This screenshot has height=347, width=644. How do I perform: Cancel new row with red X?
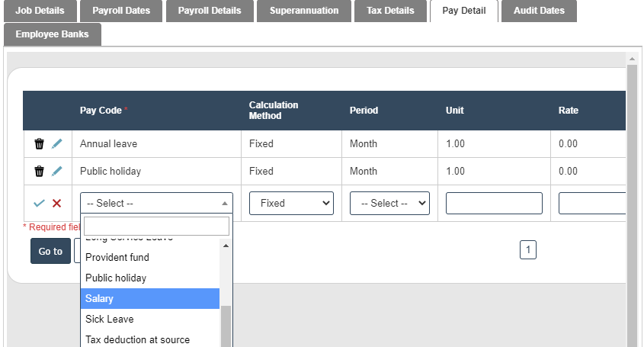coord(57,203)
